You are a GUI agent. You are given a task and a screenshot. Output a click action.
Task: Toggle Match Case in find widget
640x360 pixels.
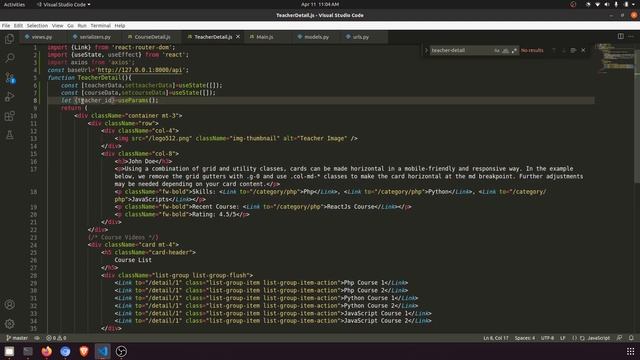click(x=497, y=50)
